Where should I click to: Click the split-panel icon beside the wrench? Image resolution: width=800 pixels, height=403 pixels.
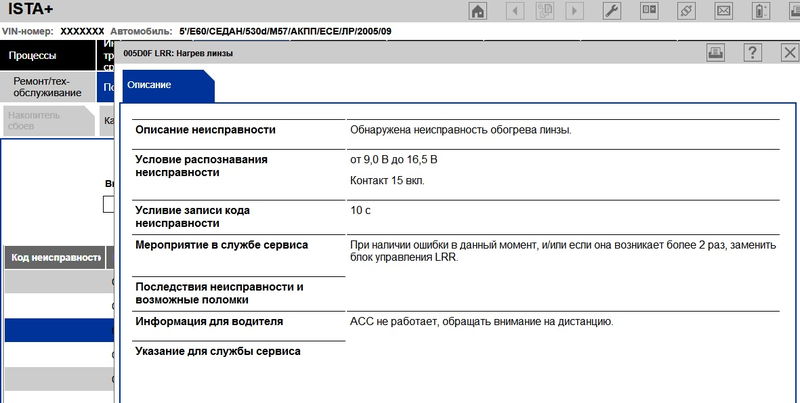[650, 13]
